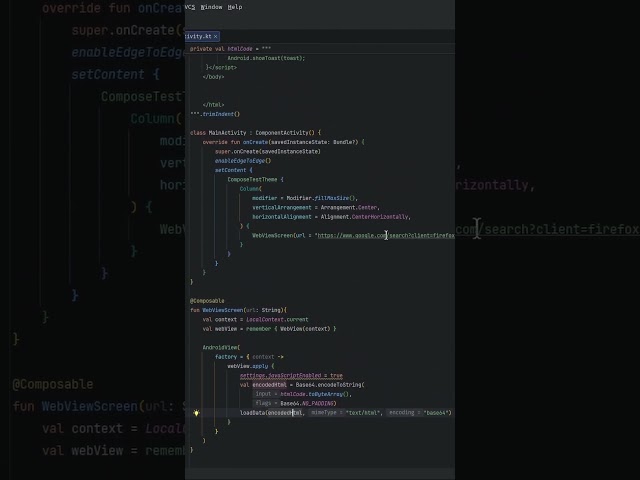The width and height of the screenshot is (640, 480).
Task: Click the 'ComposeTestTheme {' line
Action: point(255,180)
